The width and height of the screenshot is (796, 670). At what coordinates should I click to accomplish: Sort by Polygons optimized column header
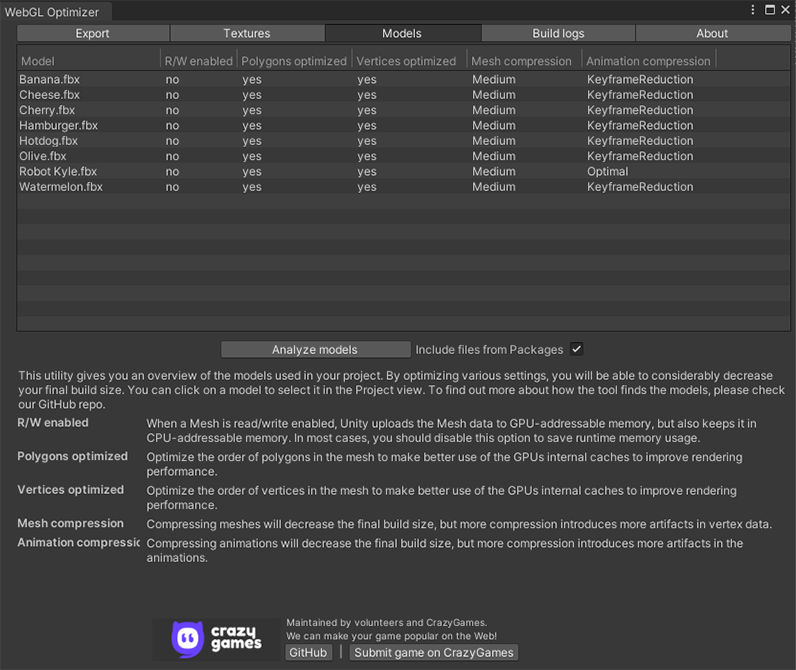294,61
